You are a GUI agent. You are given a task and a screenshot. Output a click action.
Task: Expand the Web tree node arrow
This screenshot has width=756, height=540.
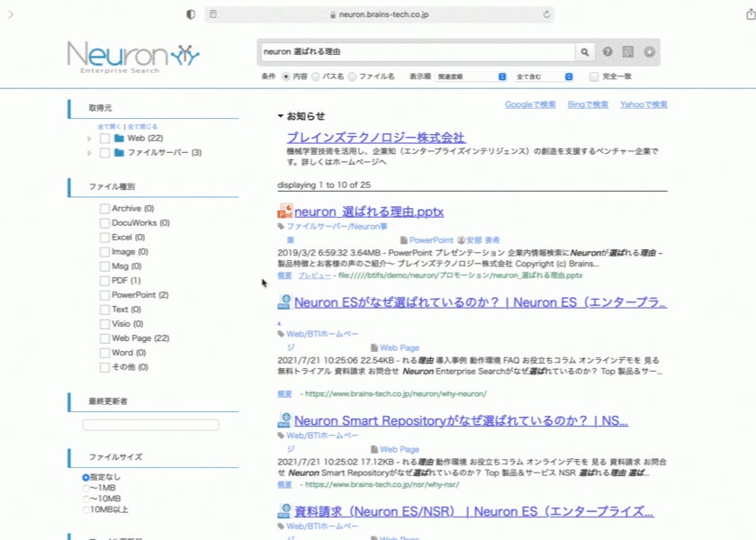tap(89, 139)
